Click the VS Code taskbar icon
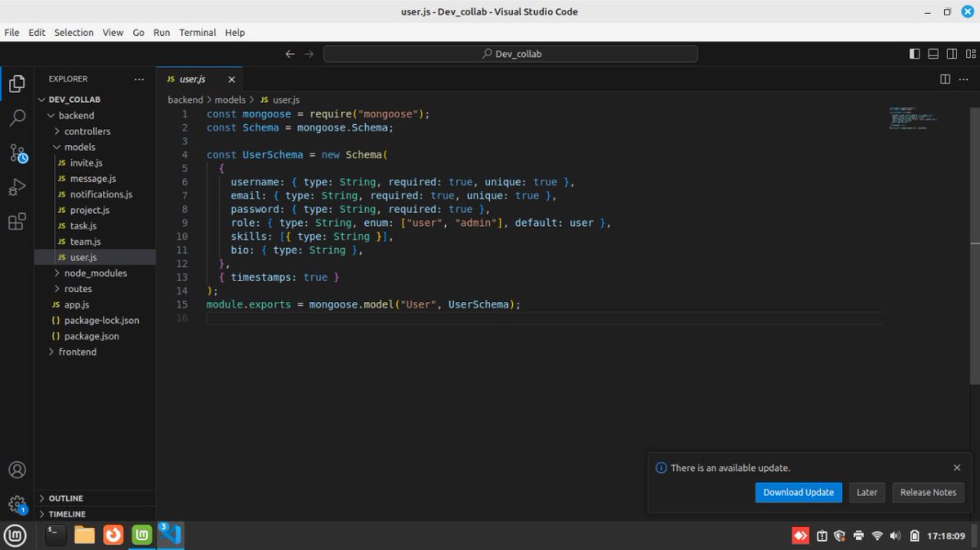This screenshot has width=980, height=550. [x=171, y=535]
